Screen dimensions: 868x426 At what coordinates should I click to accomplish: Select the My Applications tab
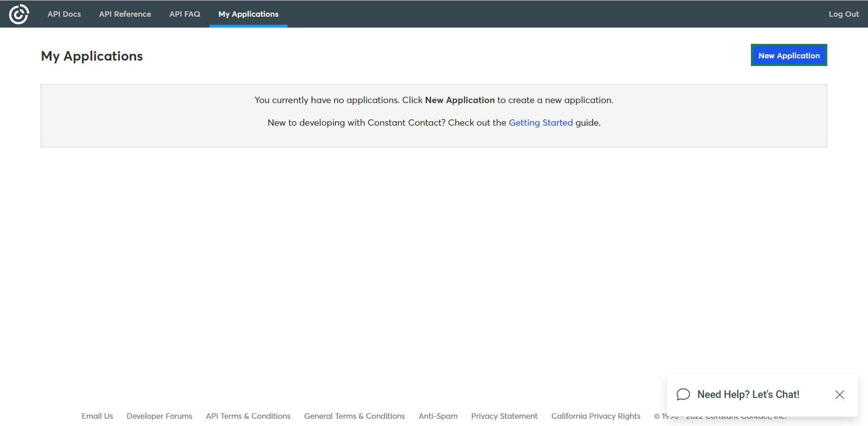point(248,14)
